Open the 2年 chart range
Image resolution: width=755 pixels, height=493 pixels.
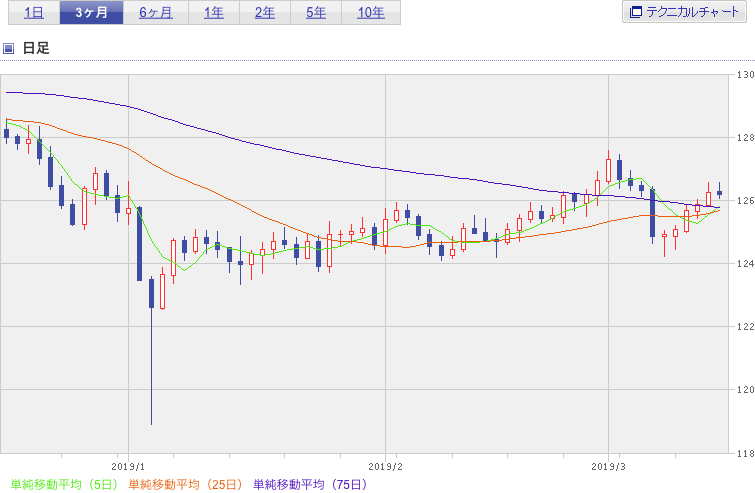pyautogui.click(x=265, y=13)
